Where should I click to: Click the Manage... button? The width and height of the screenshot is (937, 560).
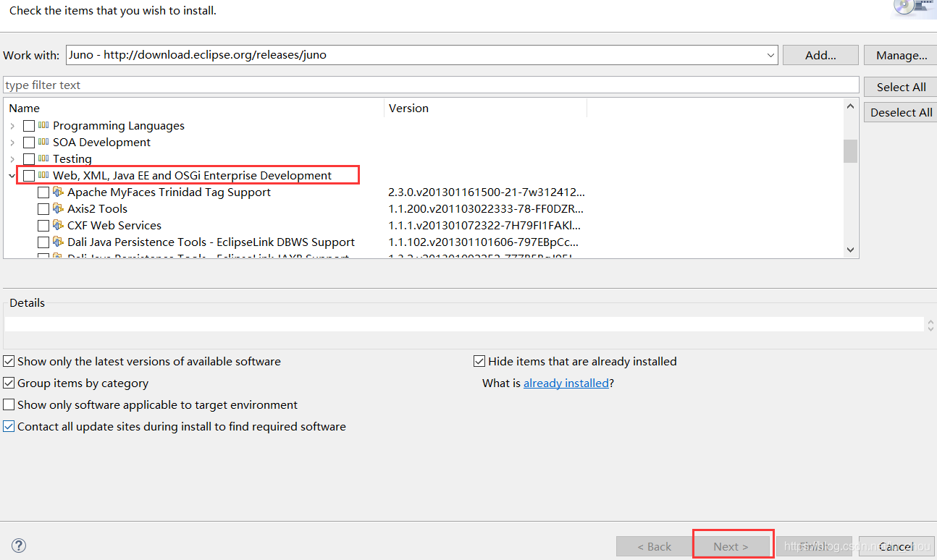click(x=902, y=55)
